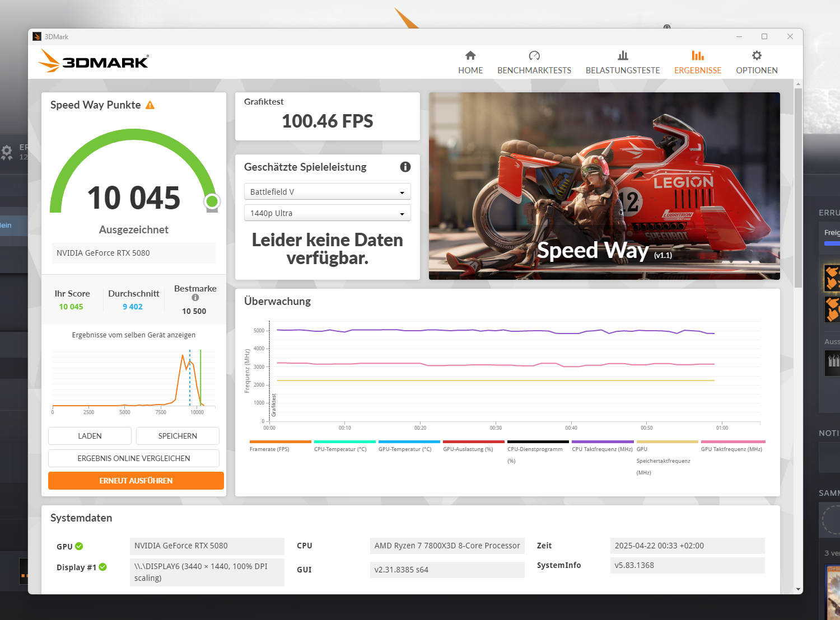The image size is (840, 620).
Task: Click the scrollbar down arrow
Action: coord(798,589)
